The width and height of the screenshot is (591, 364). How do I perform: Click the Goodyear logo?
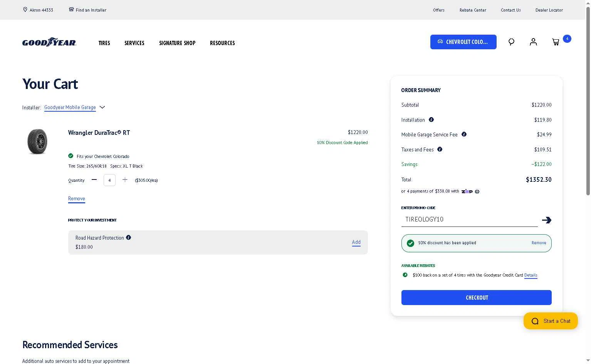(49, 42)
